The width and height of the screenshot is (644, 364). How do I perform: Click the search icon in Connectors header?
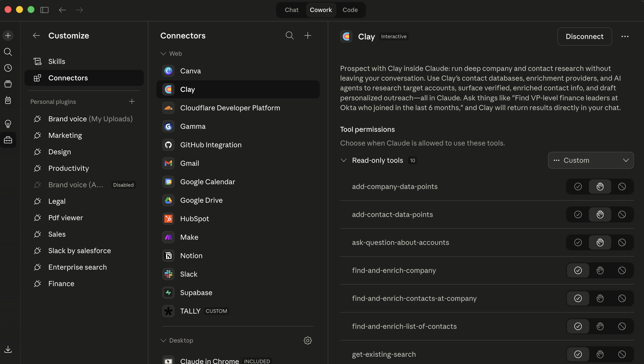[x=290, y=35]
